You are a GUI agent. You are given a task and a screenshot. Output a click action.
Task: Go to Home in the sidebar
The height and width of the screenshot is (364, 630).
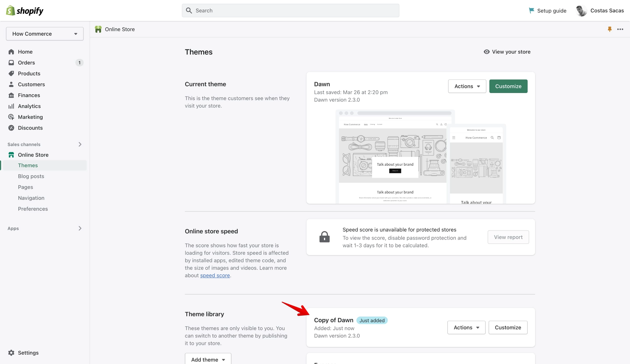pos(25,52)
